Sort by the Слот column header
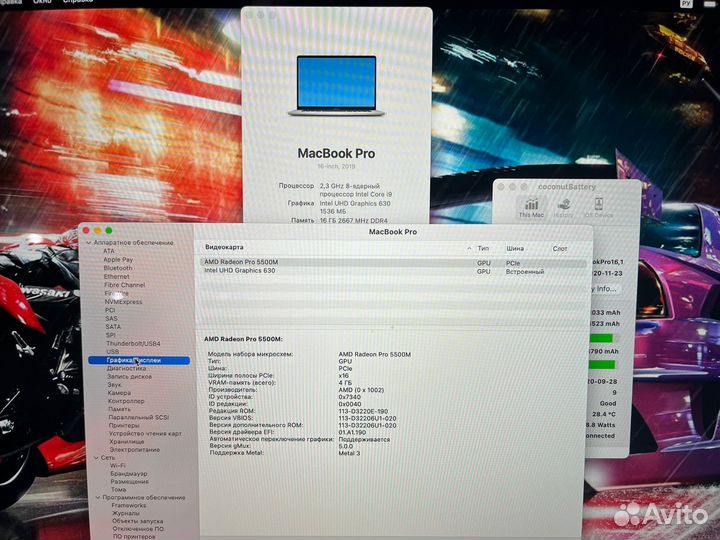The width and height of the screenshot is (720, 540). pos(560,248)
